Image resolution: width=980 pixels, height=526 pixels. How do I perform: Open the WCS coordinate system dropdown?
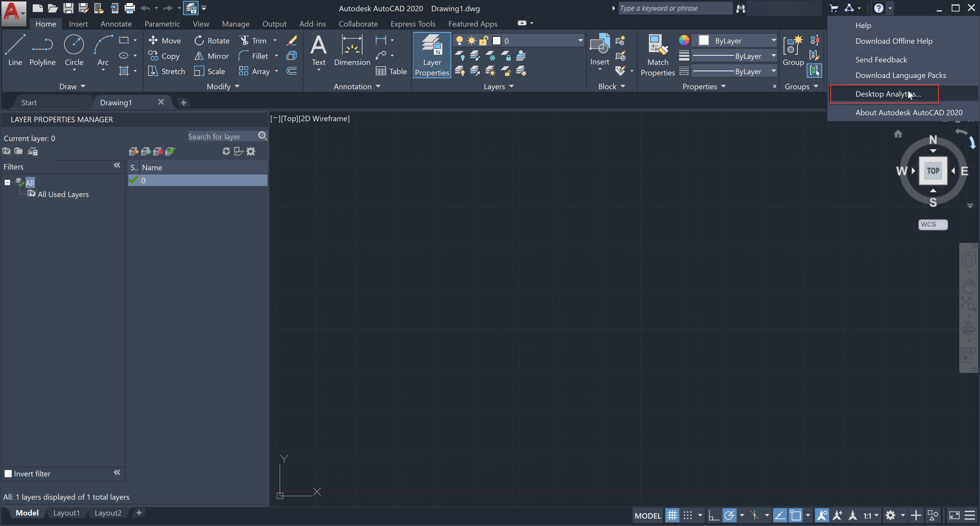point(933,224)
